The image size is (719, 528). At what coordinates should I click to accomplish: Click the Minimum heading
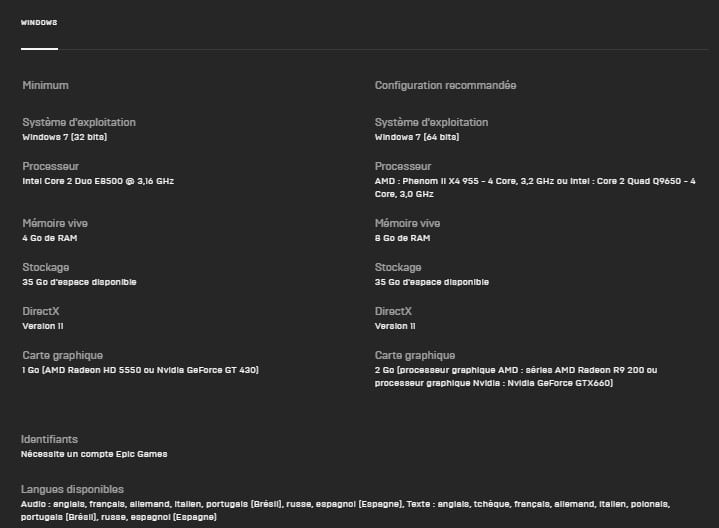(45, 85)
